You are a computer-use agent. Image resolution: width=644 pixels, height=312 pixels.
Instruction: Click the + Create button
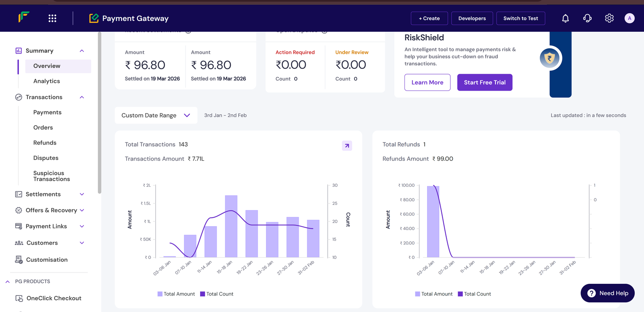429,18
